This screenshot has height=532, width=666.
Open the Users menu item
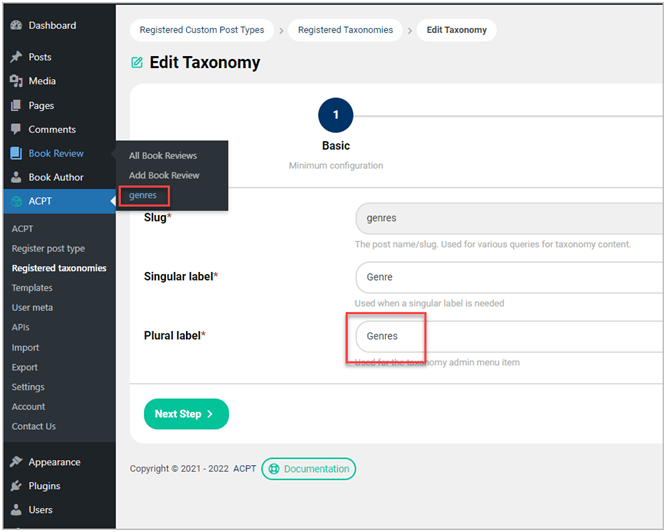click(40, 510)
